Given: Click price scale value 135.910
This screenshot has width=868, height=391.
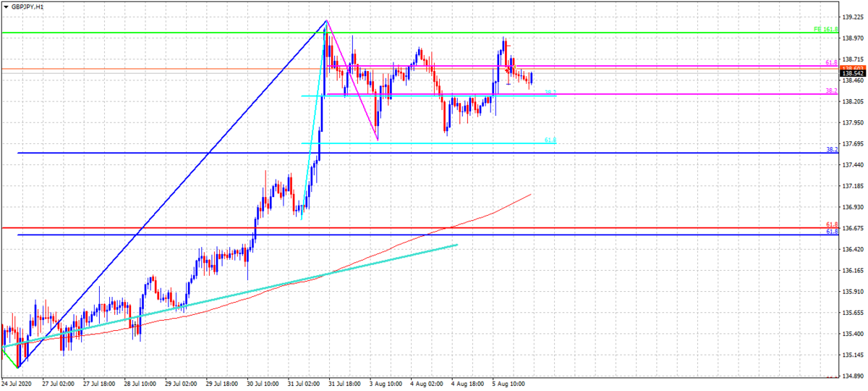Looking at the screenshot, I should coord(853,292).
